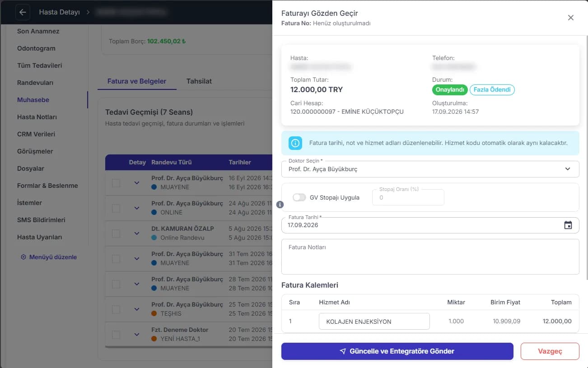Viewport: 588px width, 368px height.
Task: Expand details of the YENİ HASTA_1 row
Action: (x=137, y=335)
